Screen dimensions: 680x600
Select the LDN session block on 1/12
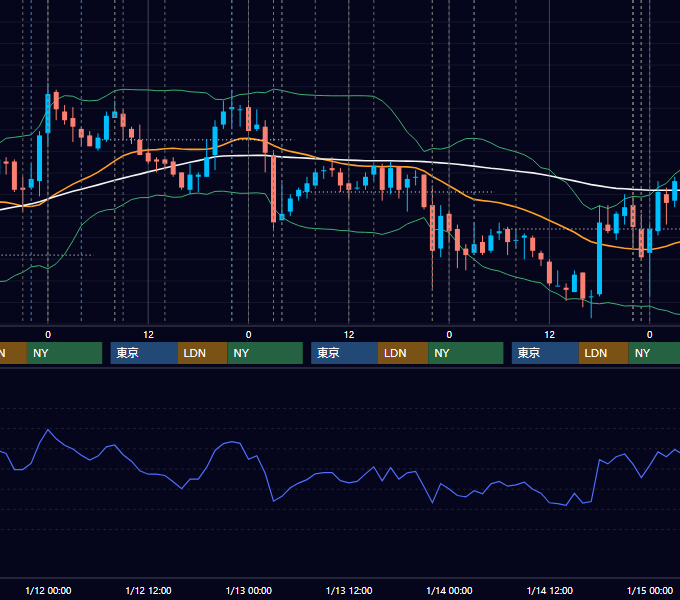(203, 353)
